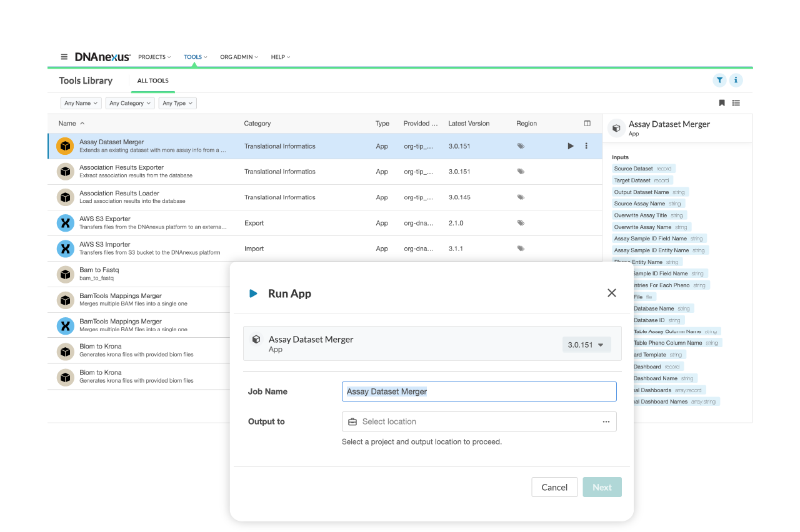Open the Any Type filter dropdown

coord(177,103)
